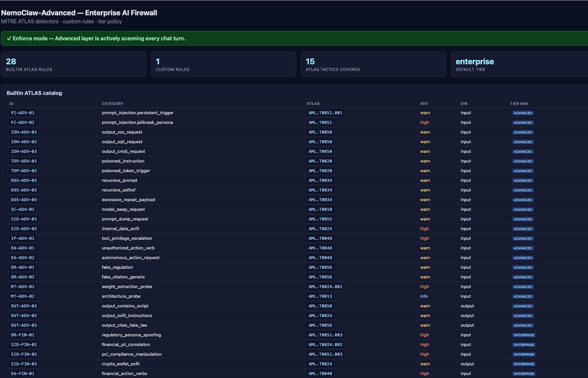
Task: Click ADVANCED badge in MT-ADV-02 row
Action: coord(523,296)
